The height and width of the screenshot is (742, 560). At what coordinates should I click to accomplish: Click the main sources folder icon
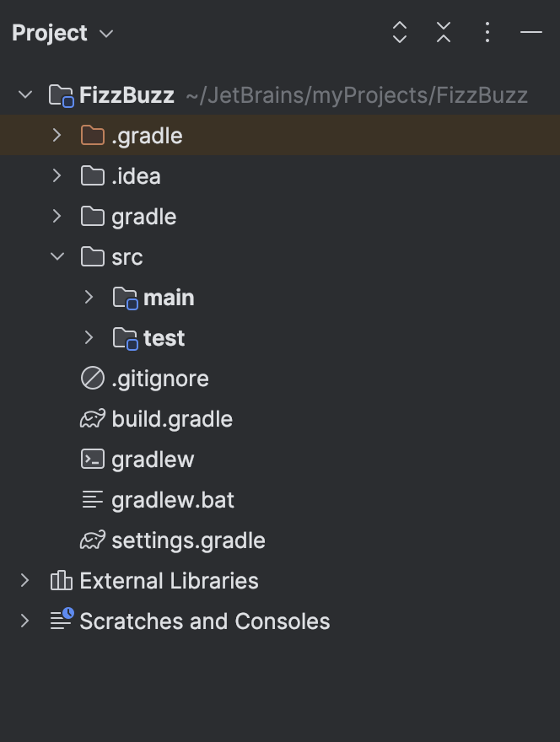[124, 297]
